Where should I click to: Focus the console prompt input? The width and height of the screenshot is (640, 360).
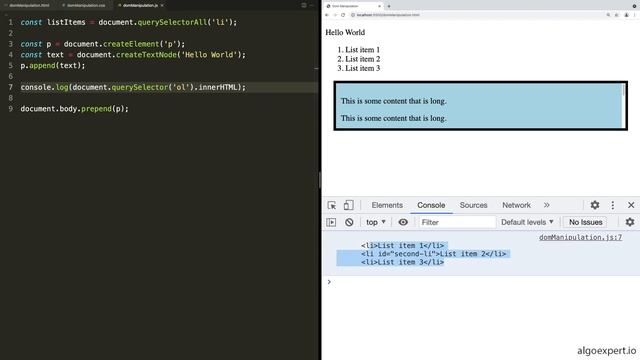(482, 282)
